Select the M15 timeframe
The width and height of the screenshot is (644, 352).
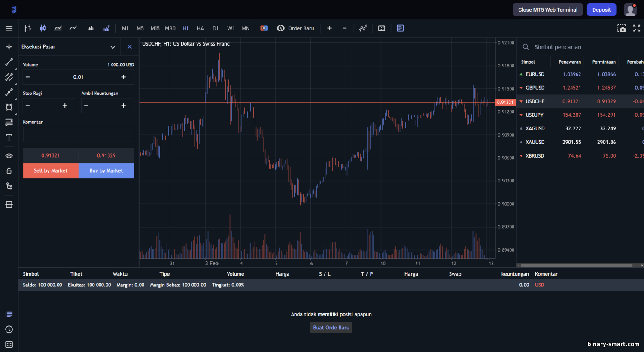(155, 28)
